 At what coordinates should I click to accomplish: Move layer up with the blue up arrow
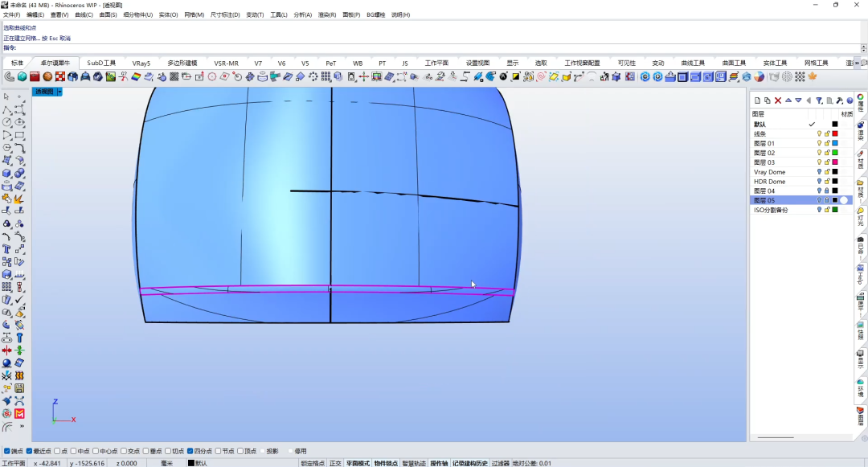tap(788, 100)
